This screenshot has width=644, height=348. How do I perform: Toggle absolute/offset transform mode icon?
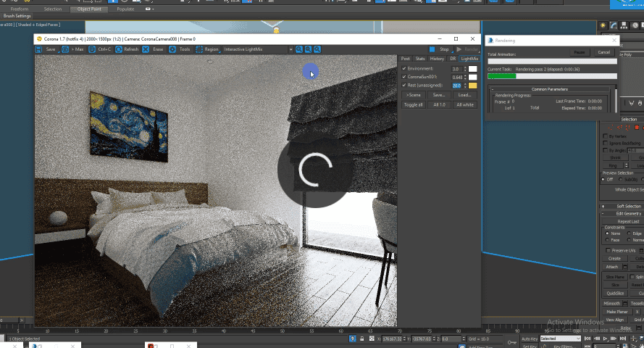[x=372, y=339]
